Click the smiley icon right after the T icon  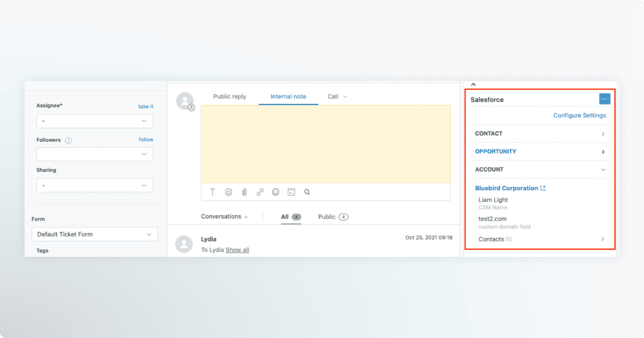pyautogui.click(x=229, y=192)
